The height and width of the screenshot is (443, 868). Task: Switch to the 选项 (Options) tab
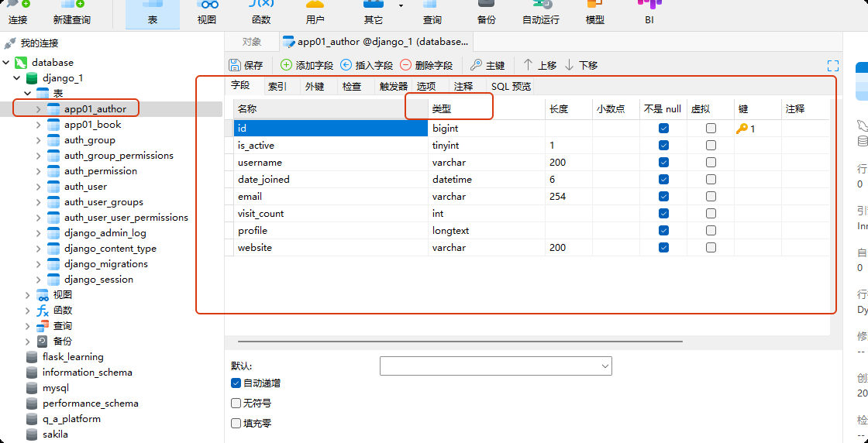[x=425, y=86]
